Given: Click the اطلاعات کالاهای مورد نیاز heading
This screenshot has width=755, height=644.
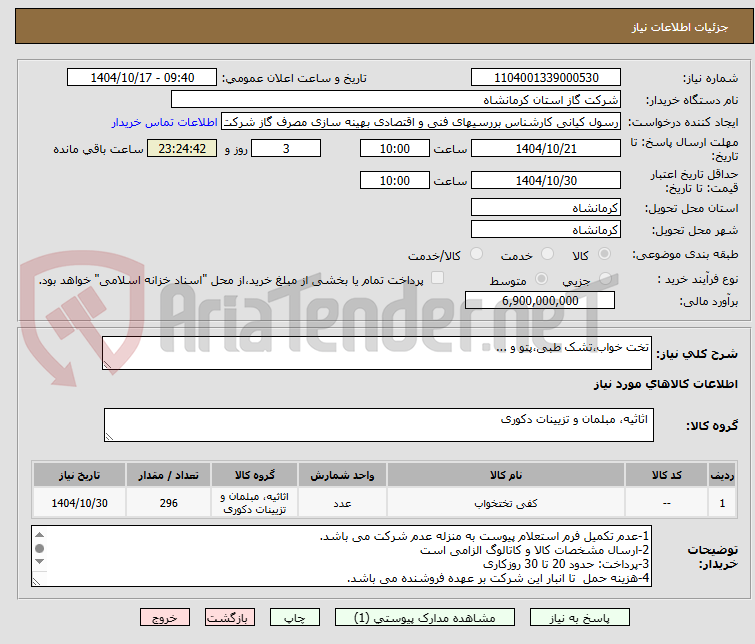Looking at the screenshot, I should (665, 384).
